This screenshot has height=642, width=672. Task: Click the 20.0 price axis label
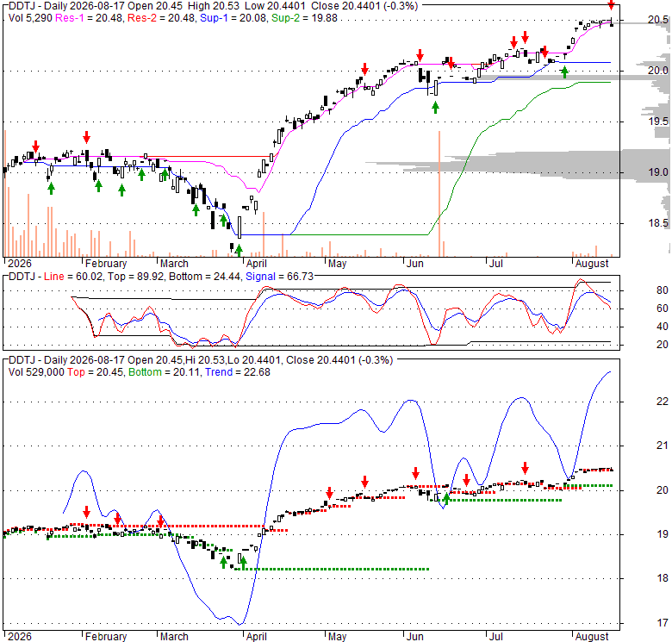pyautogui.click(x=658, y=71)
